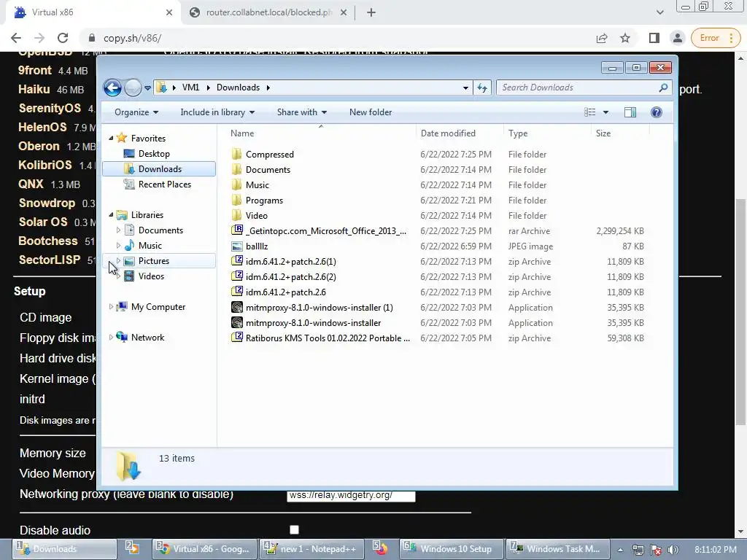The width and height of the screenshot is (747, 560).
Task: Open a new browser tab
Action: (x=371, y=12)
